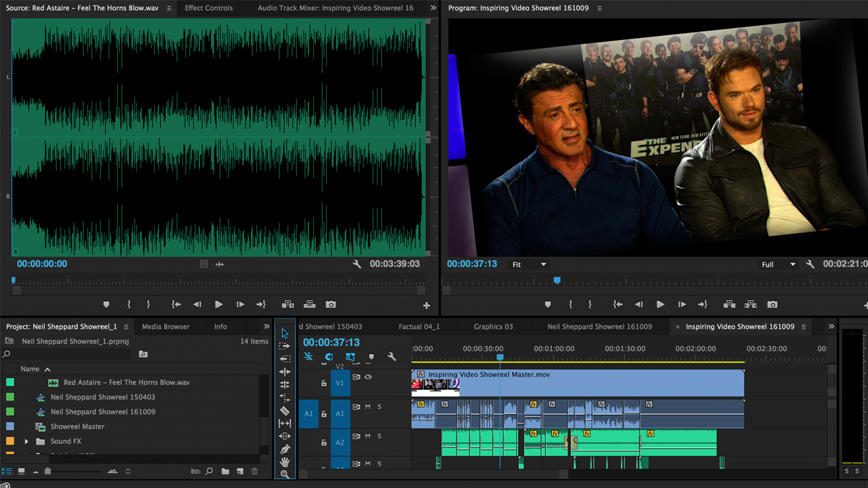Image resolution: width=868 pixels, height=488 pixels.
Task: Open Full playback resolution dropdown
Action: (778, 264)
